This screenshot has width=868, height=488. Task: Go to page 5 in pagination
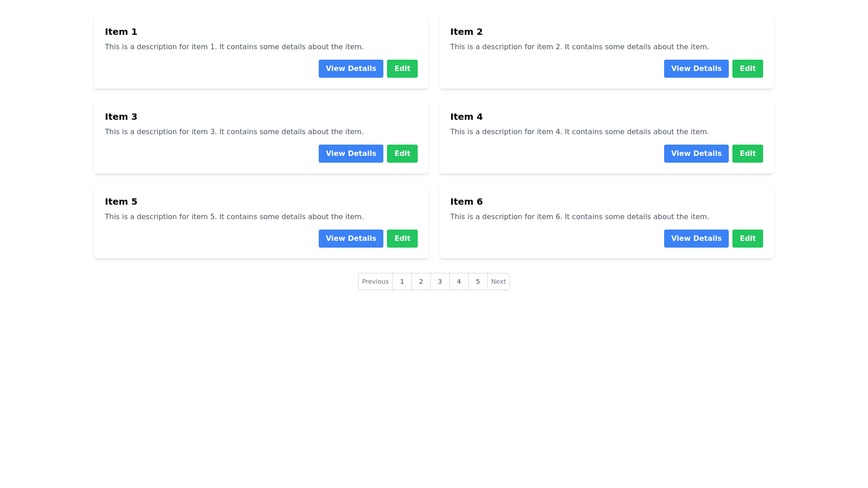(478, 281)
